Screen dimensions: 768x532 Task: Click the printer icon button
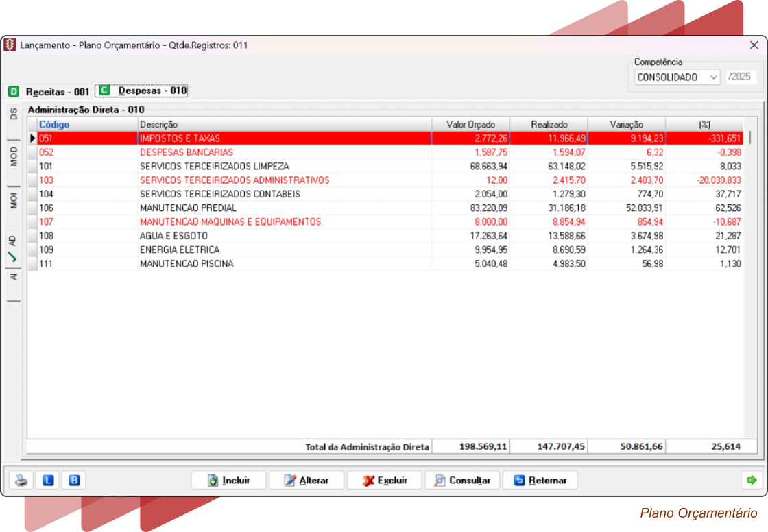pos(23,481)
